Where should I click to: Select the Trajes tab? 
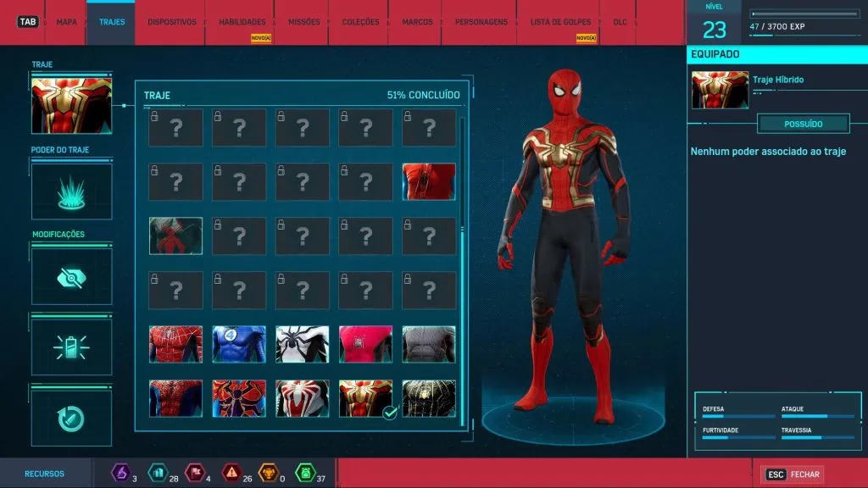pos(112,22)
